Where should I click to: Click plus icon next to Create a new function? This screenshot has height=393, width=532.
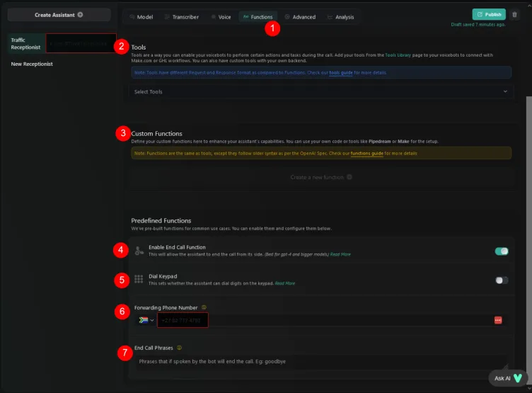click(x=349, y=177)
